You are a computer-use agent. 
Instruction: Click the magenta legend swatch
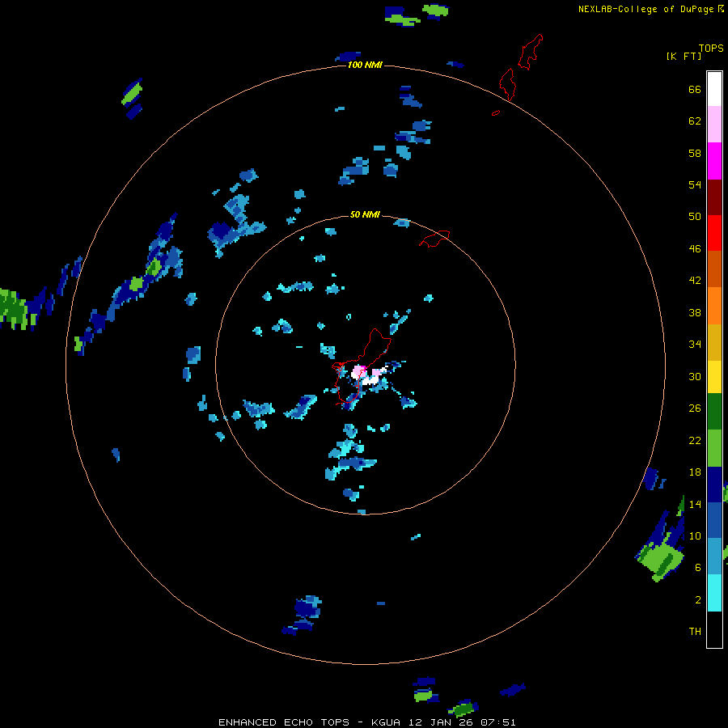tap(714, 161)
